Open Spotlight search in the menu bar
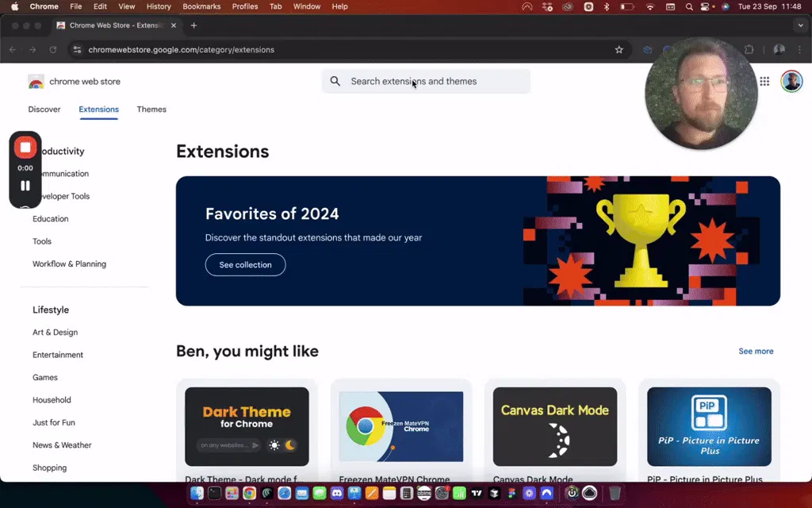812x508 pixels. coord(689,6)
